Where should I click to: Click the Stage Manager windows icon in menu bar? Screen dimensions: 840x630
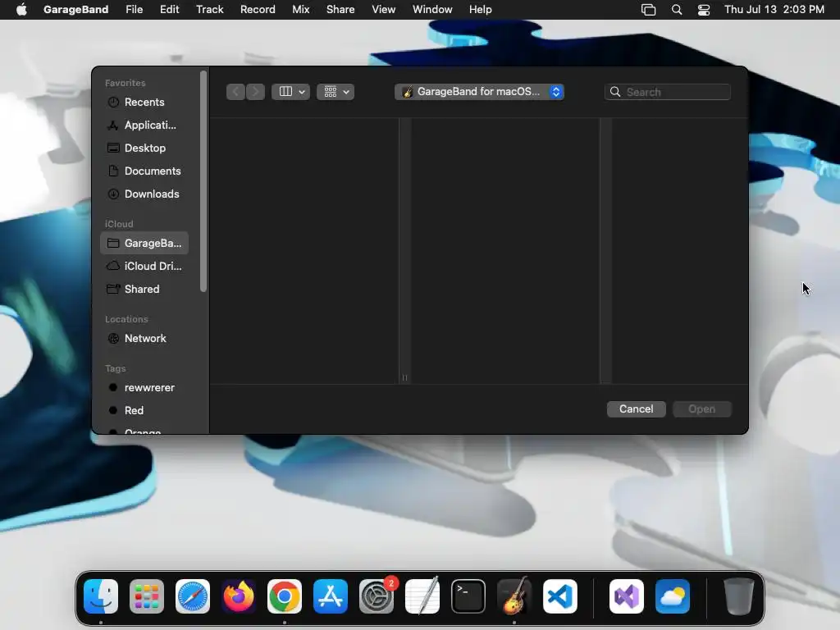648,10
